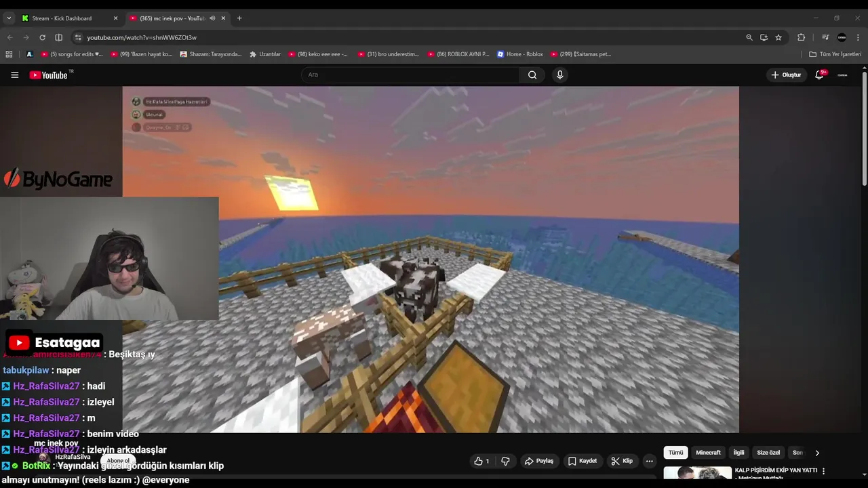Open the A bookmark icon
The image size is (868, 488).
coord(29,54)
